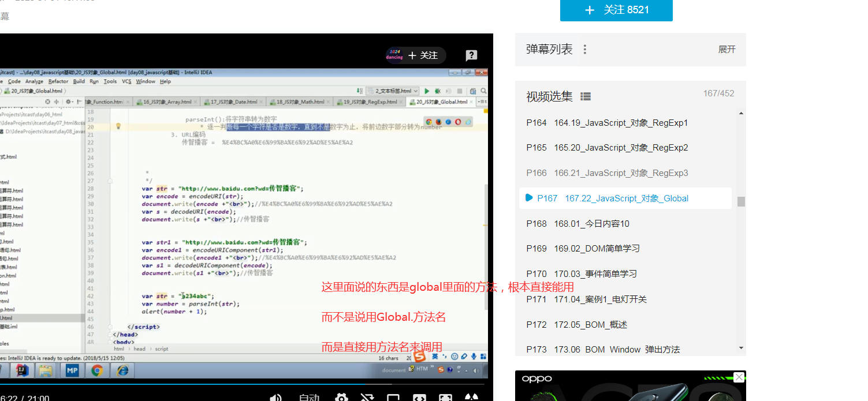Click the playlist scroll-down arrow
The height and width of the screenshot is (401, 868).
click(x=741, y=348)
